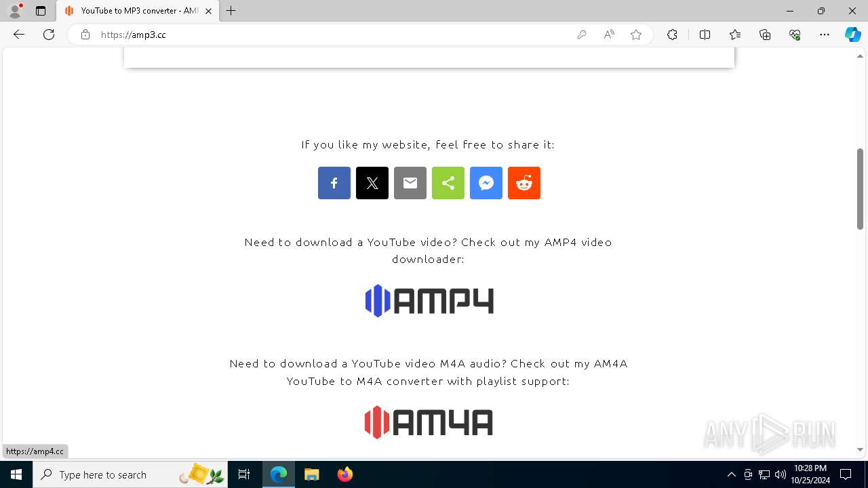
Task: Open Settings and more menu
Action: click(x=825, y=35)
